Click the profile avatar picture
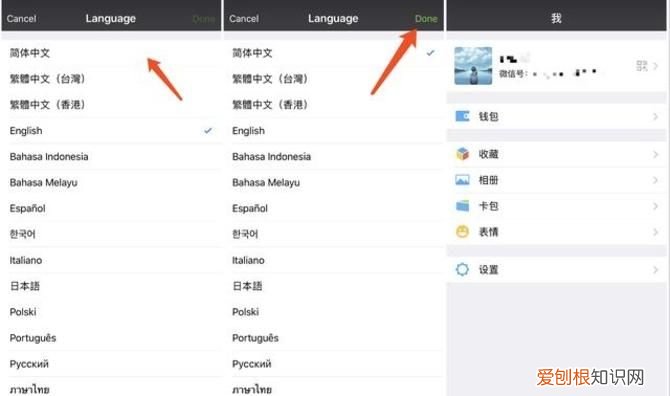The width and height of the screenshot is (670, 396). pyautogui.click(x=473, y=66)
